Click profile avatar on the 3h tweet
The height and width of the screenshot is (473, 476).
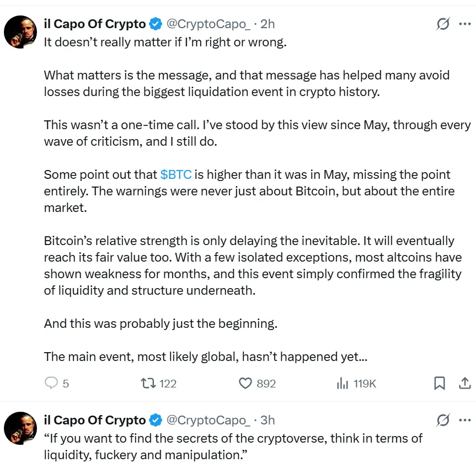tap(20, 428)
